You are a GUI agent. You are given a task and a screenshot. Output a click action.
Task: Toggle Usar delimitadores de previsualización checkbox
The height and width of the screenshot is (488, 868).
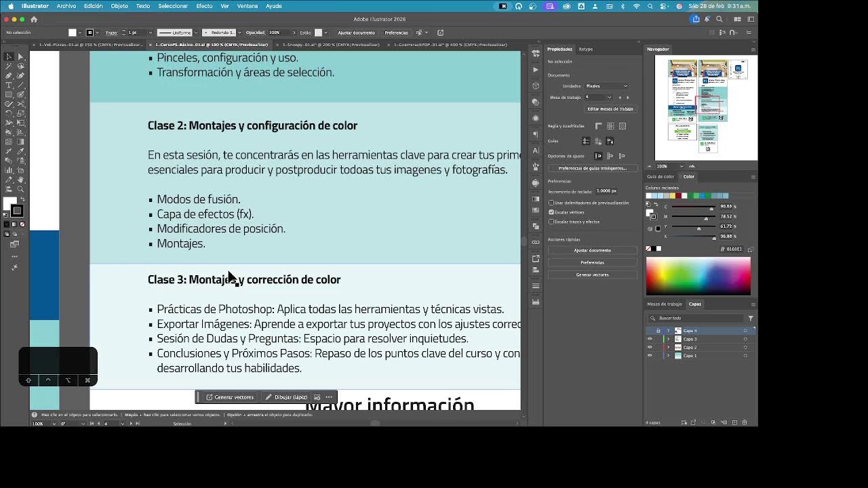click(x=551, y=203)
